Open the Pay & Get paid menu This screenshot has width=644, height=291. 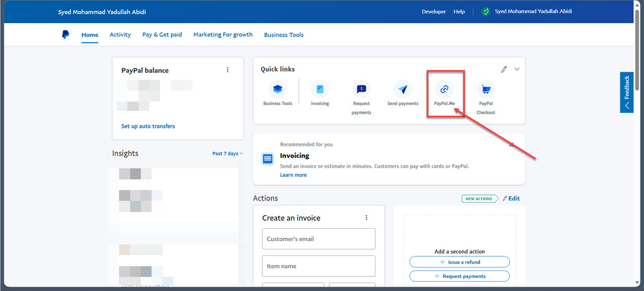click(x=162, y=35)
